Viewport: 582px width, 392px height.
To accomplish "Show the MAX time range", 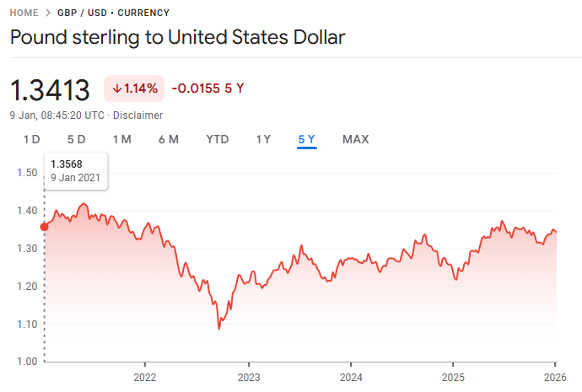I will pyautogui.click(x=355, y=139).
